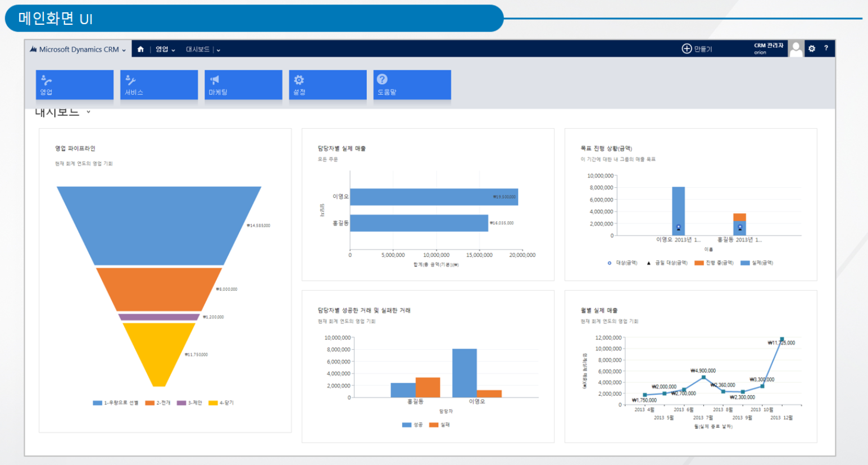This screenshot has width=868, height=465.
Task: Select 대시보드 in the top navigation bar
Action: click(x=198, y=49)
